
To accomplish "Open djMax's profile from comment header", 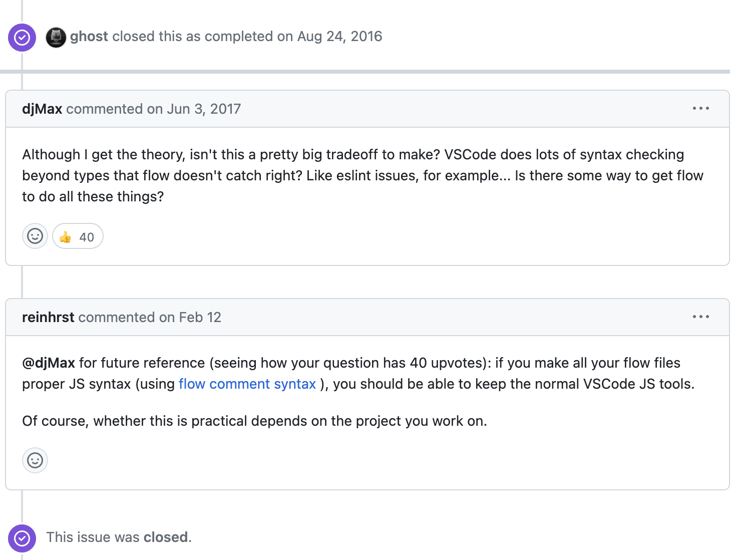I will 42,109.
